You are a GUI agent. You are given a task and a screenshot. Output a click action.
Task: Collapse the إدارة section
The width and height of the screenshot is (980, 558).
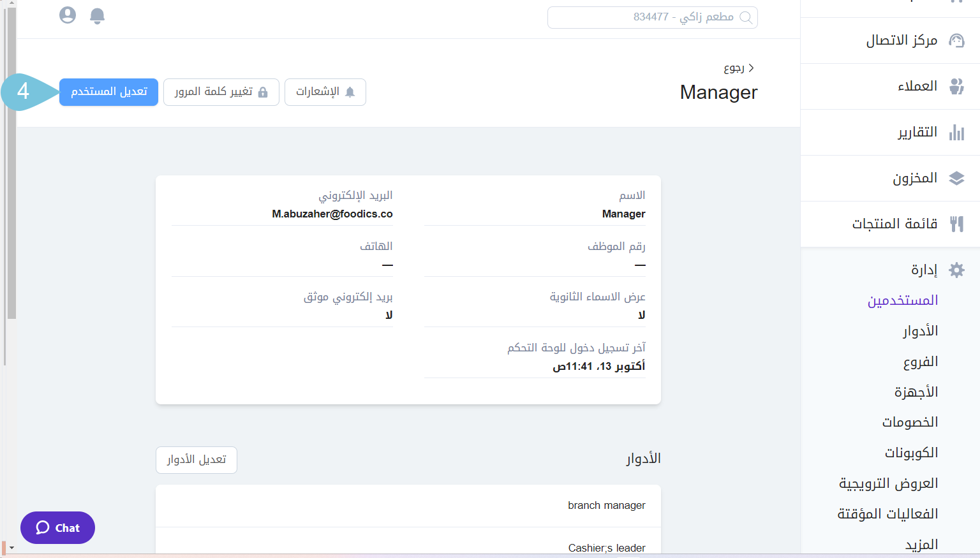pos(924,270)
